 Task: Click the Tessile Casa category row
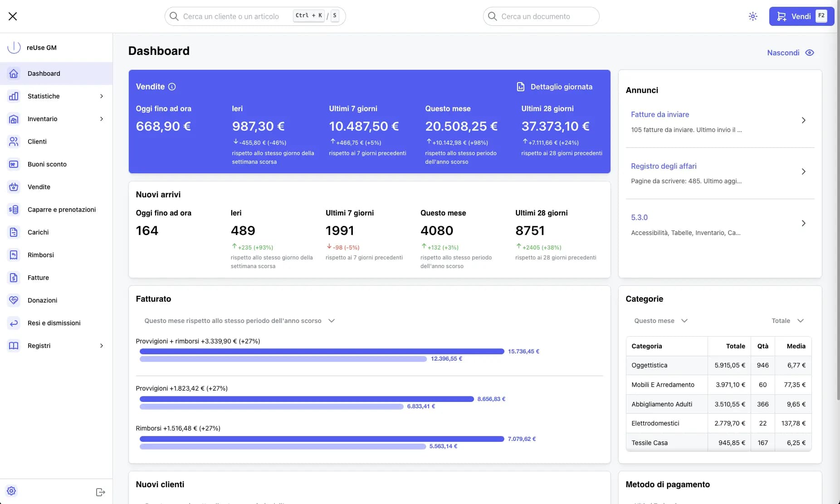point(718,443)
